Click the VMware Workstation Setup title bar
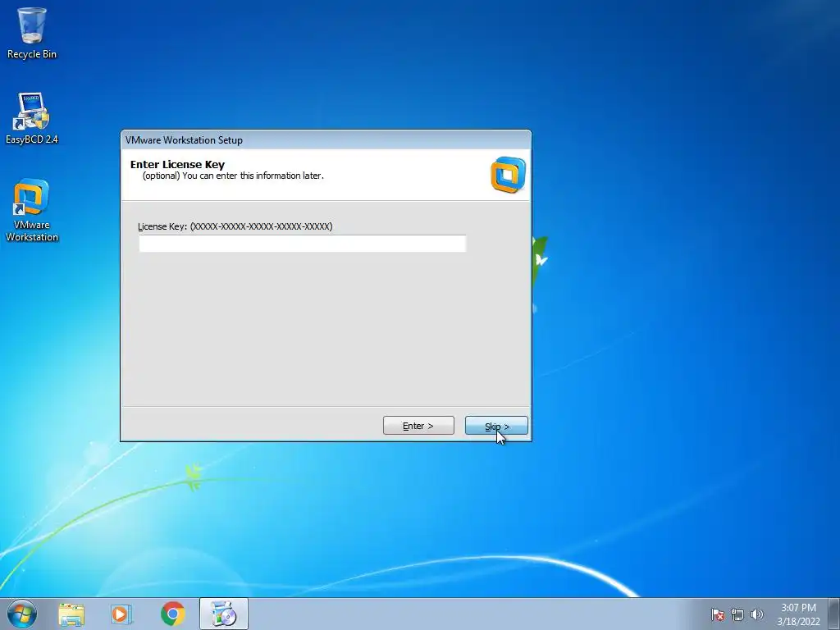840x630 pixels. pos(326,139)
